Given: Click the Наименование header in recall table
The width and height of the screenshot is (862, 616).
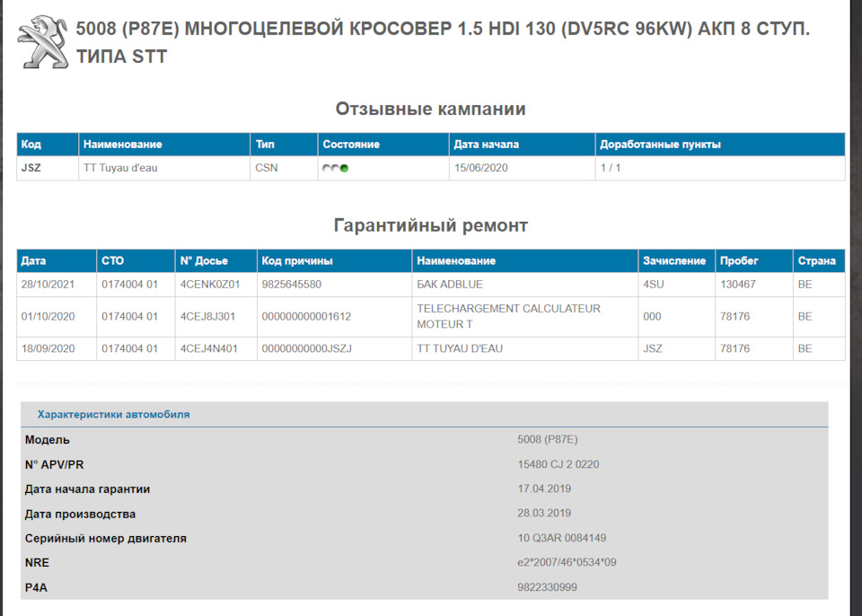Looking at the screenshot, I should pos(164,144).
